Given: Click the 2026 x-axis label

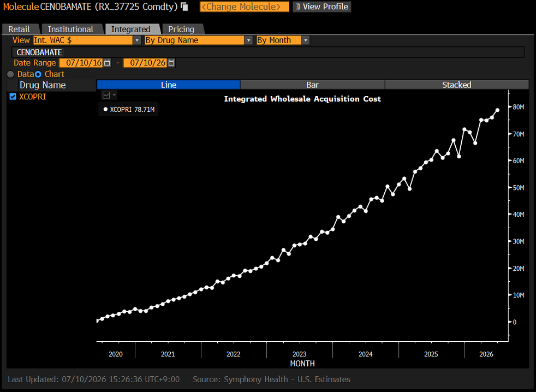Looking at the screenshot, I should 486,354.
